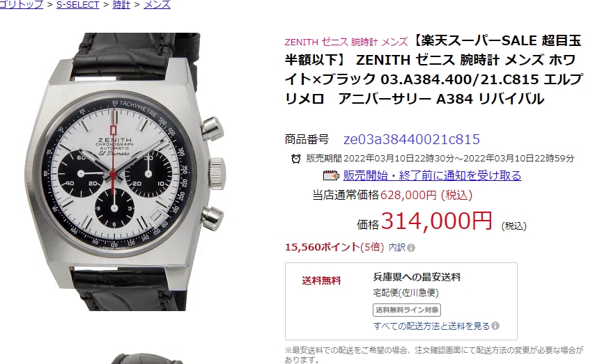The height and width of the screenshot is (364, 595).
Task: Click the alarm clock icon beside 販売期間
Action: (x=296, y=158)
